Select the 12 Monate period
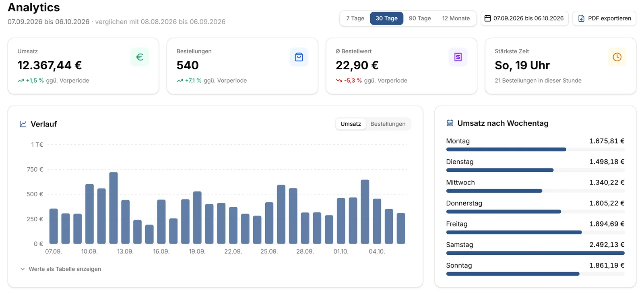This screenshot has width=644, height=295. point(456,19)
